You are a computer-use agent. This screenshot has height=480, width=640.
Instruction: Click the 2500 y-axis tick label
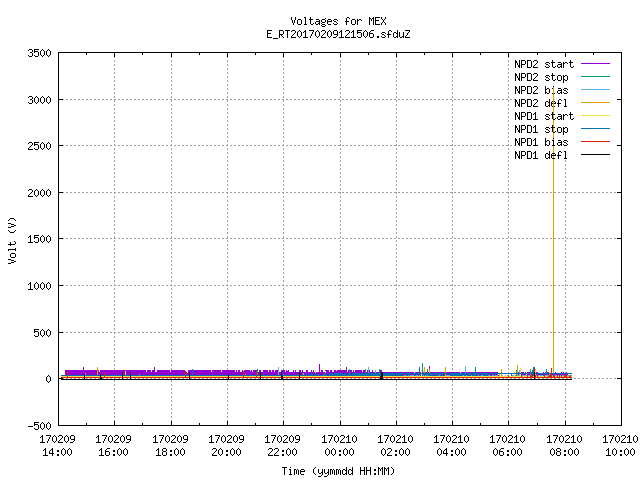[x=40, y=146]
